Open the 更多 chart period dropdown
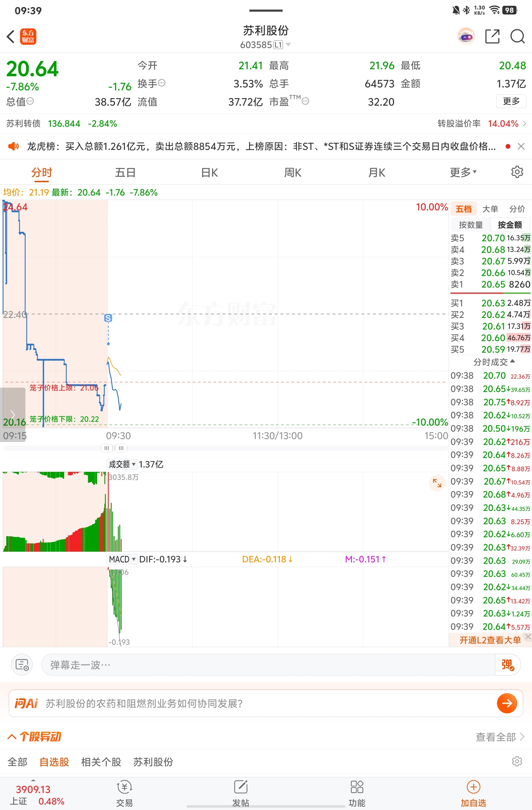Viewport: 532px width, 810px height. pos(463,172)
